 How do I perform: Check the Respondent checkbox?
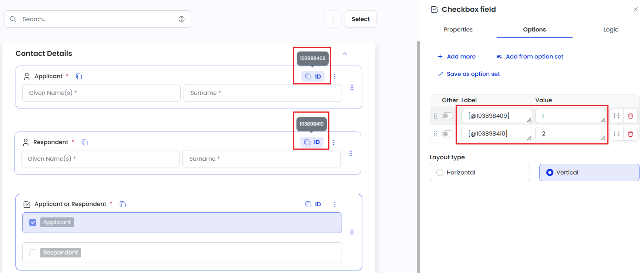click(33, 253)
